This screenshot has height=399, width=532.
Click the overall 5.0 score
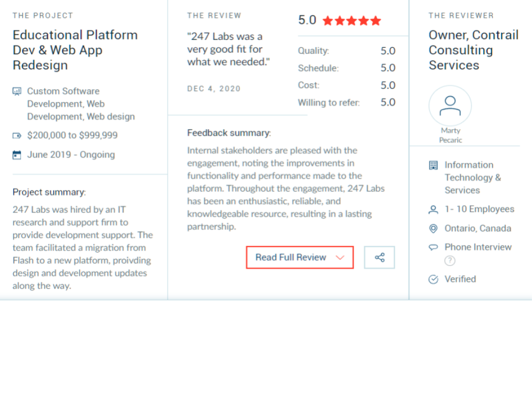(307, 20)
